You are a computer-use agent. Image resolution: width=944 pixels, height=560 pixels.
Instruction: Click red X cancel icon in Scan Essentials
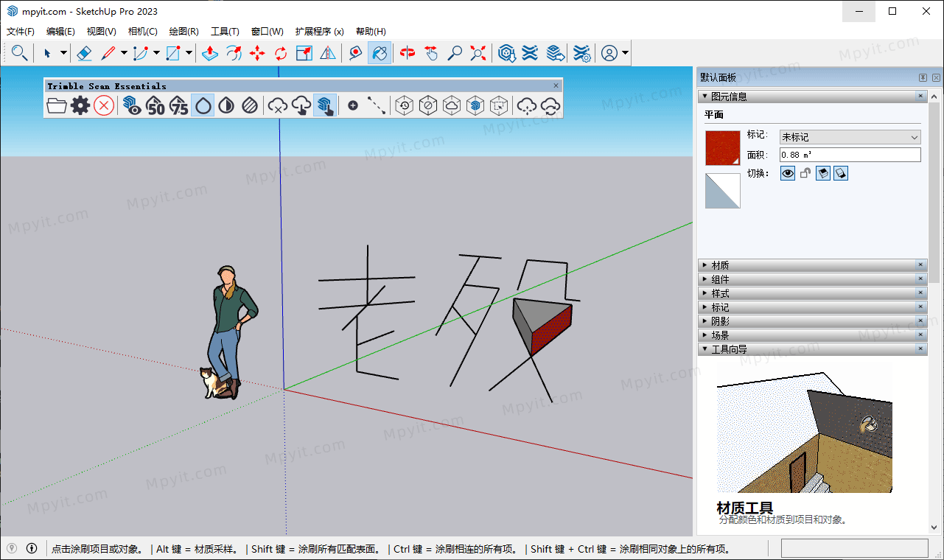pos(104,105)
